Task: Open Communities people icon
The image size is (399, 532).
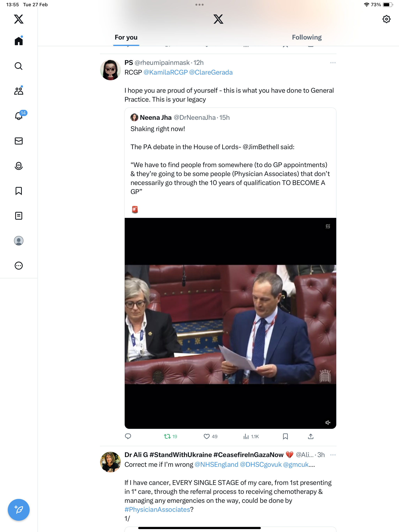Action: point(19,91)
